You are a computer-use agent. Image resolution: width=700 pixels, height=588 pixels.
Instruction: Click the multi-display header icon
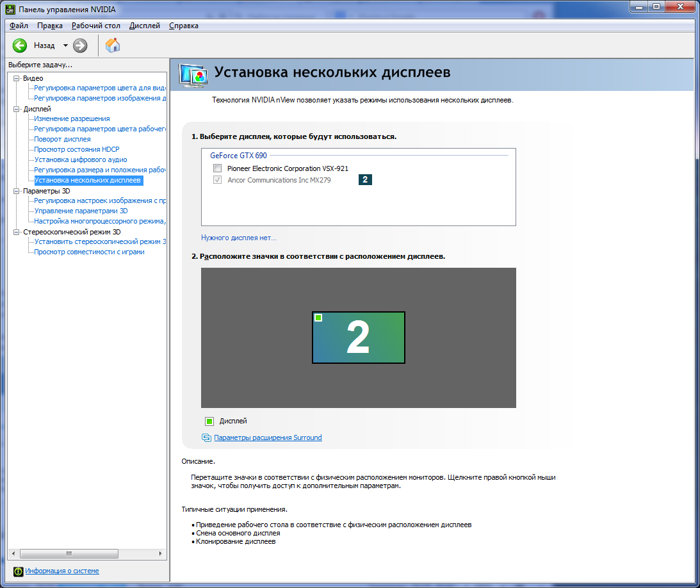[x=193, y=74]
